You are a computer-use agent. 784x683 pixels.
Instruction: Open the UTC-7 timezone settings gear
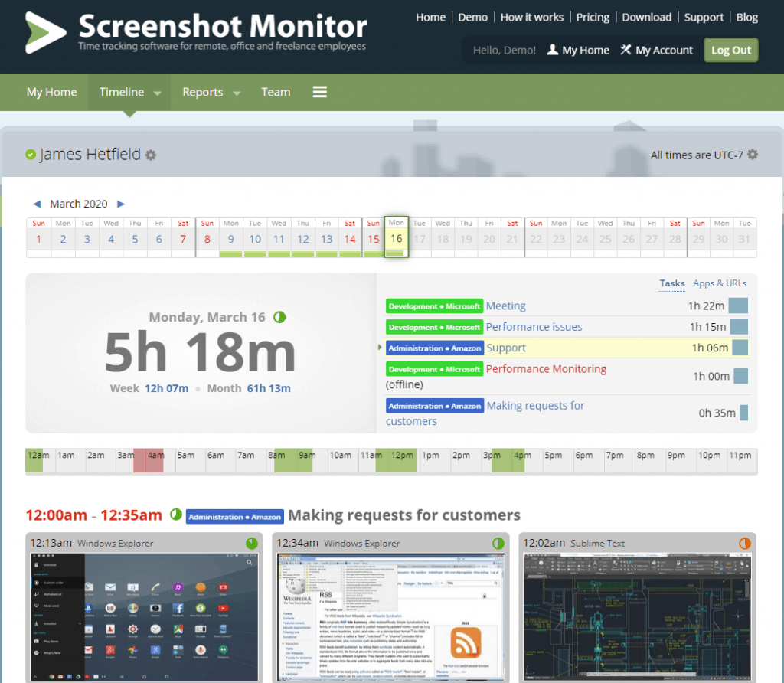click(x=751, y=155)
